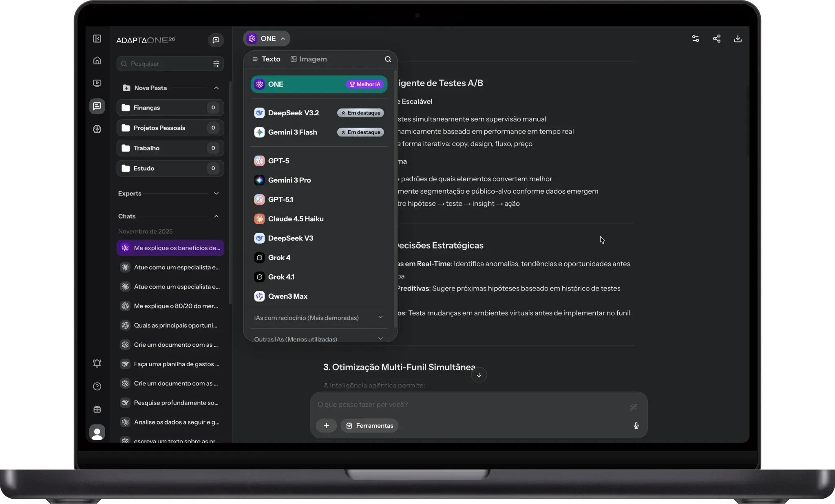Collapse the sidebar panel icon

(97, 39)
